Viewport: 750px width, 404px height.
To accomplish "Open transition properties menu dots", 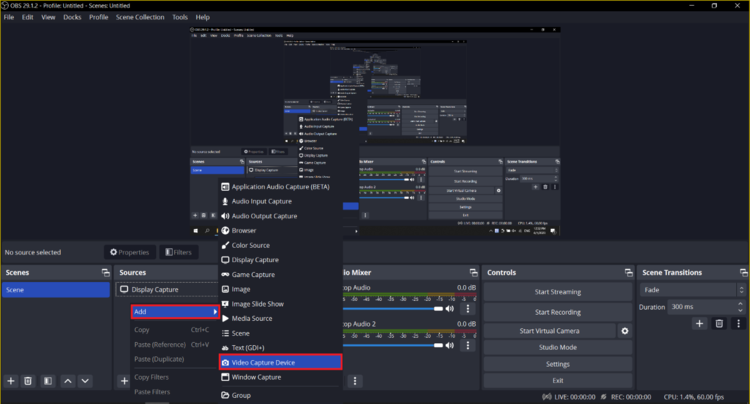I will pos(739,324).
